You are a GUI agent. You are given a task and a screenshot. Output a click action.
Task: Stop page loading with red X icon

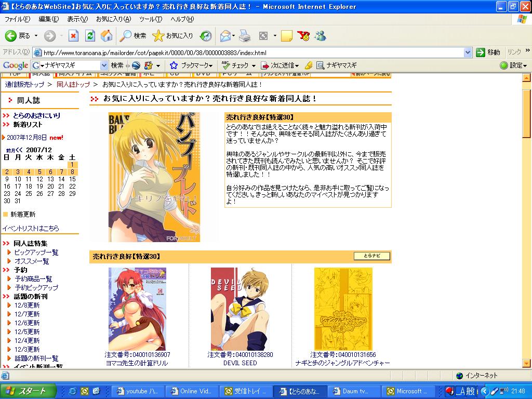(x=73, y=36)
